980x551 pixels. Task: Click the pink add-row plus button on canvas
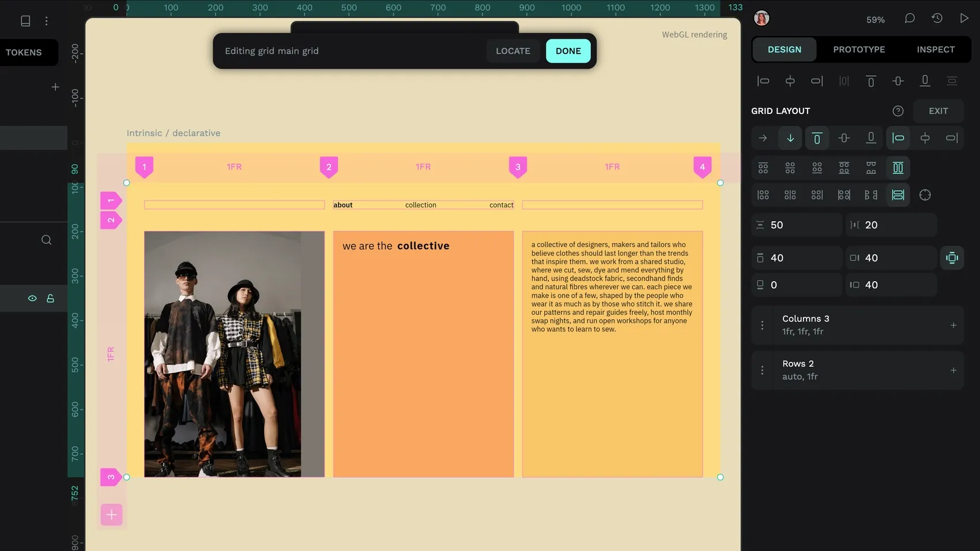pyautogui.click(x=112, y=515)
